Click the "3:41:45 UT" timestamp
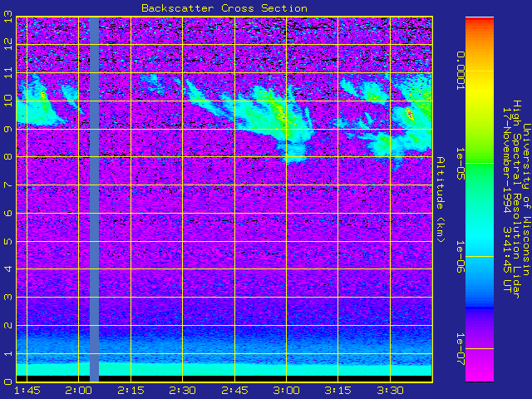Screen dimensions: 532x399 tap(507, 259)
